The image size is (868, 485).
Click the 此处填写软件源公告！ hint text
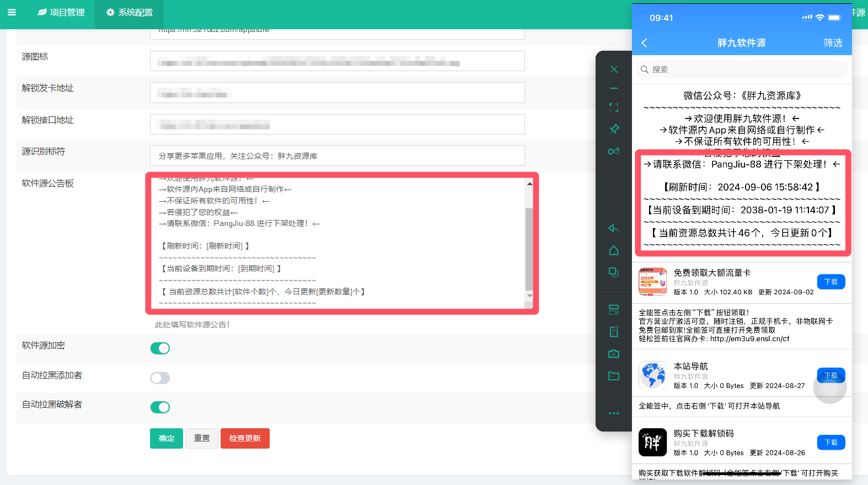point(192,325)
